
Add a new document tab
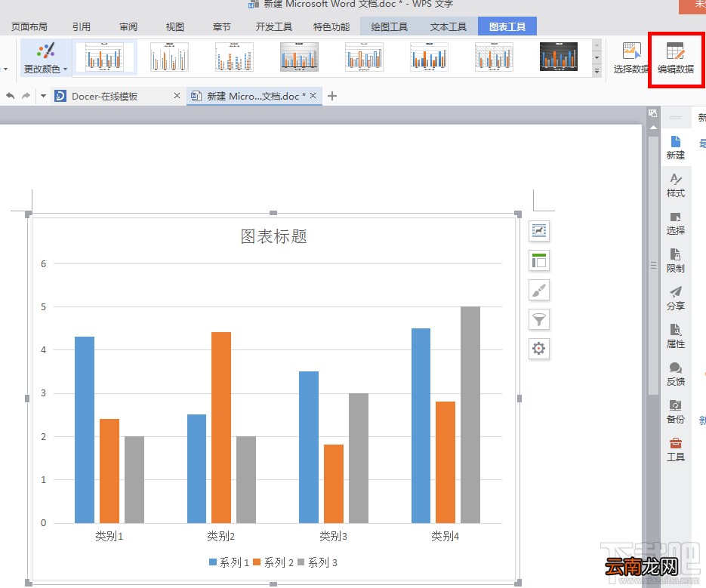332,96
